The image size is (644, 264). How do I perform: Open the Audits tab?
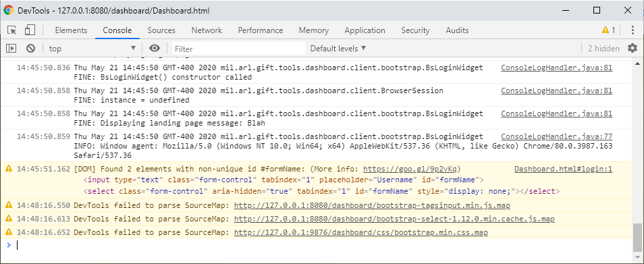(x=457, y=30)
